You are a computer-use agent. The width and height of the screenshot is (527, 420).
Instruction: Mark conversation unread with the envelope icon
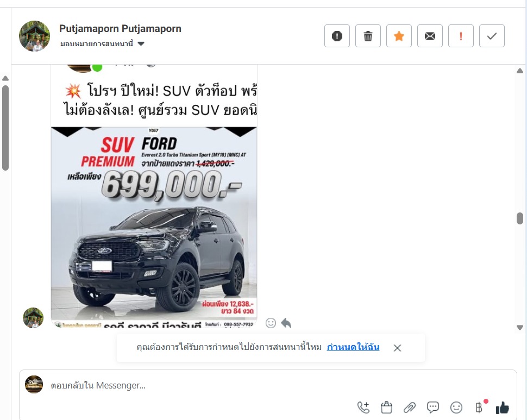pos(430,36)
